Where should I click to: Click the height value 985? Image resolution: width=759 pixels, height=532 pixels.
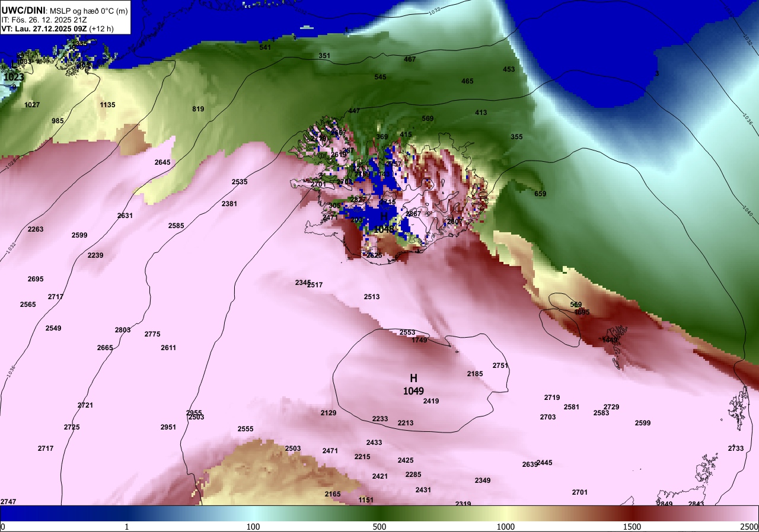(58, 121)
